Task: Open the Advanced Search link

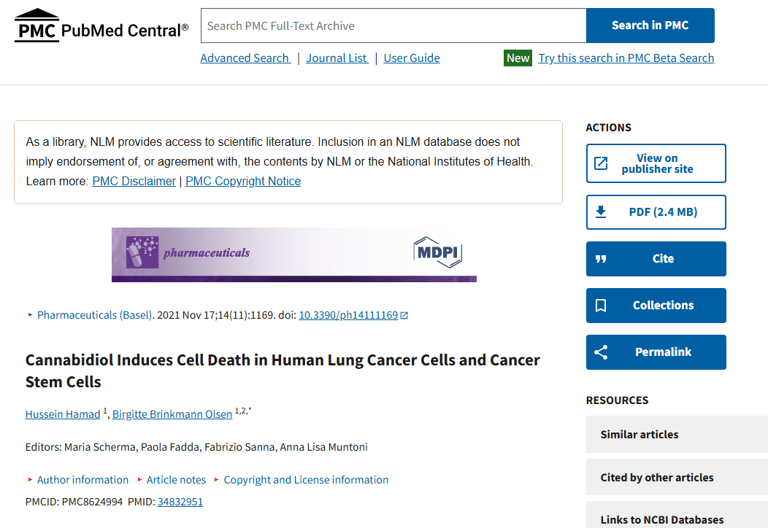Action: (245, 58)
